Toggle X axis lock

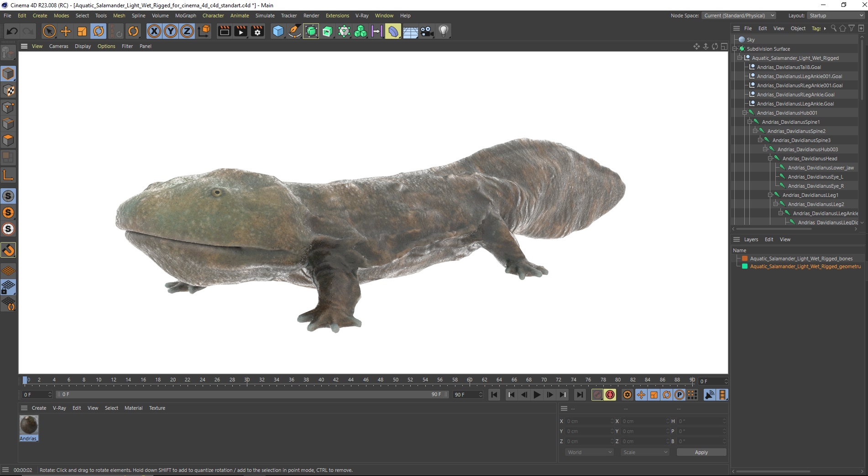pyautogui.click(x=154, y=31)
